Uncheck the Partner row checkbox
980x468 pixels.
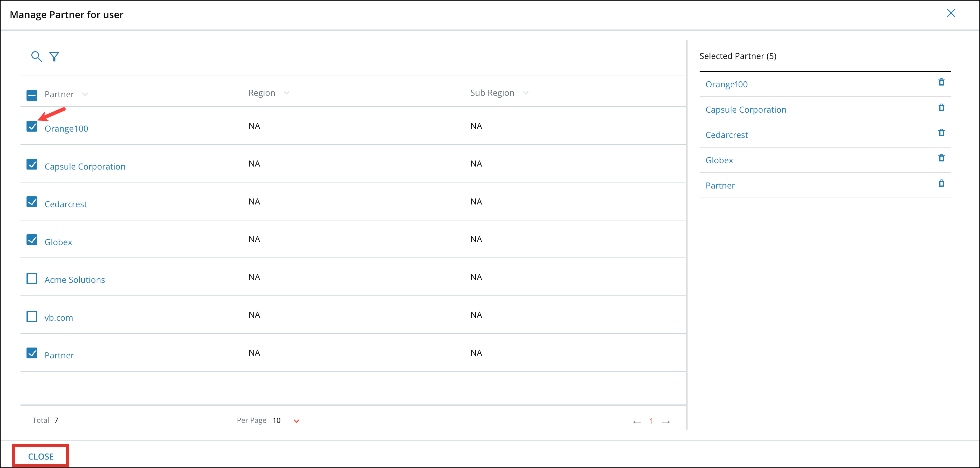(x=32, y=353)
